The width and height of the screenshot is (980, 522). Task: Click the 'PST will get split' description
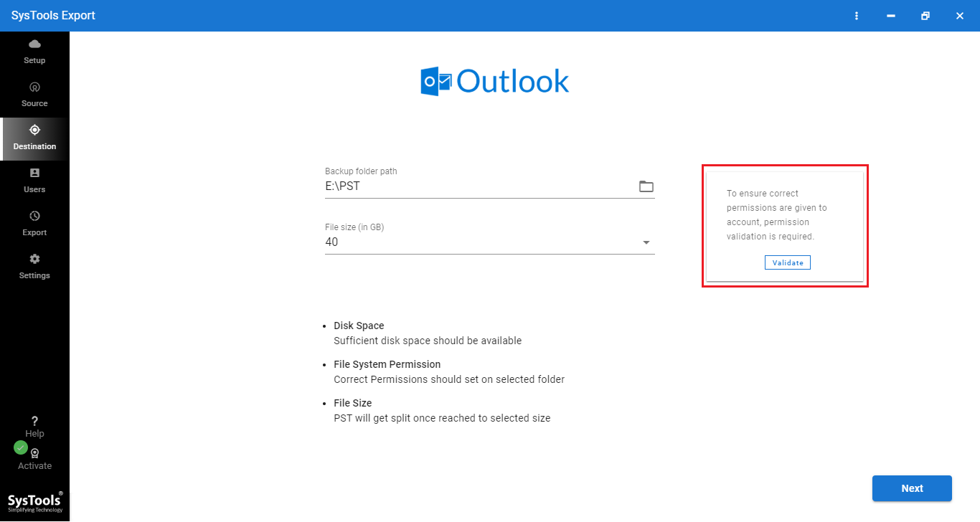(x=442, y=418)
